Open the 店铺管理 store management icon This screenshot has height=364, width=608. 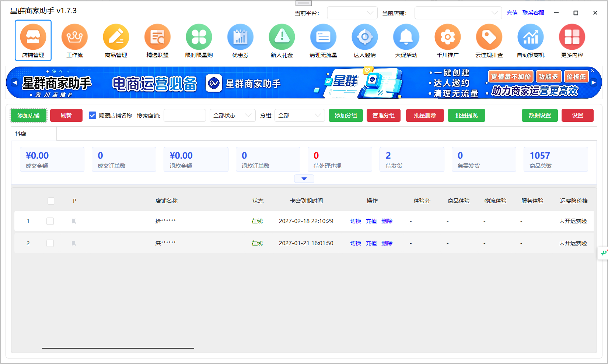pos(33,40)
